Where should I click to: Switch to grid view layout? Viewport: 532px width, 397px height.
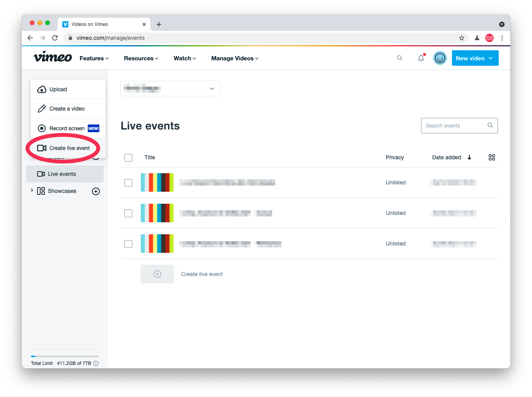491,157
